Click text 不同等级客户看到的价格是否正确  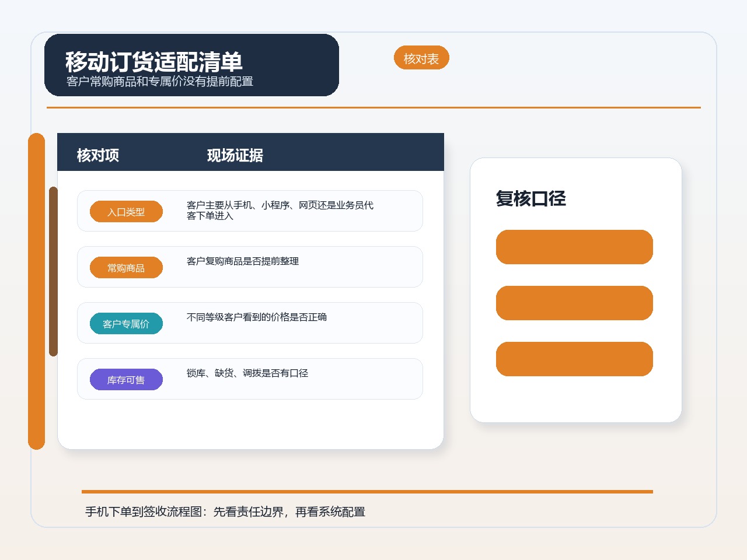coord(257,317)
